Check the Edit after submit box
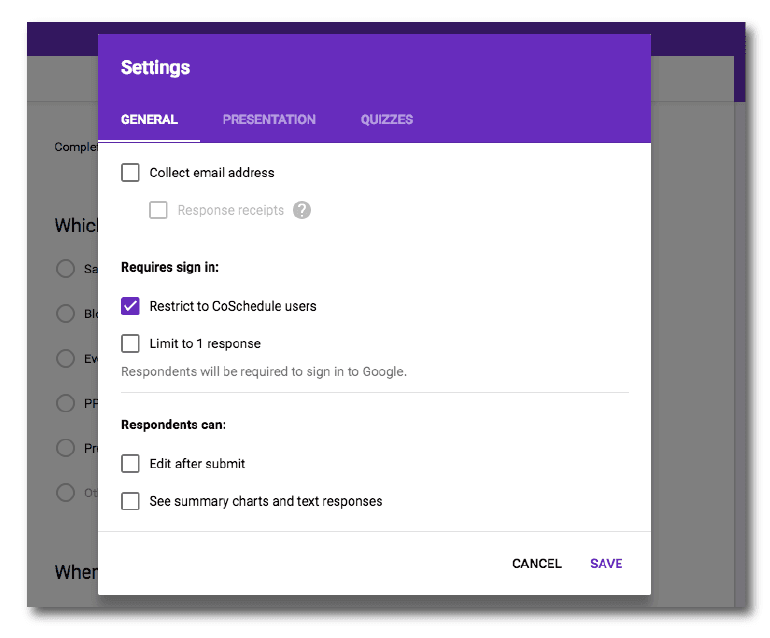The image size is (770, 638). click(130, 464)
